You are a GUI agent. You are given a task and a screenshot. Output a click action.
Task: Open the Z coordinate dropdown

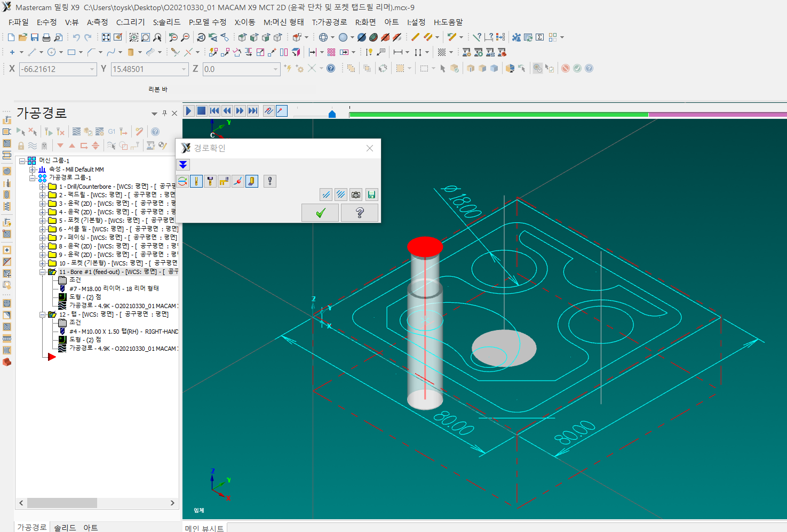point(276,69)
